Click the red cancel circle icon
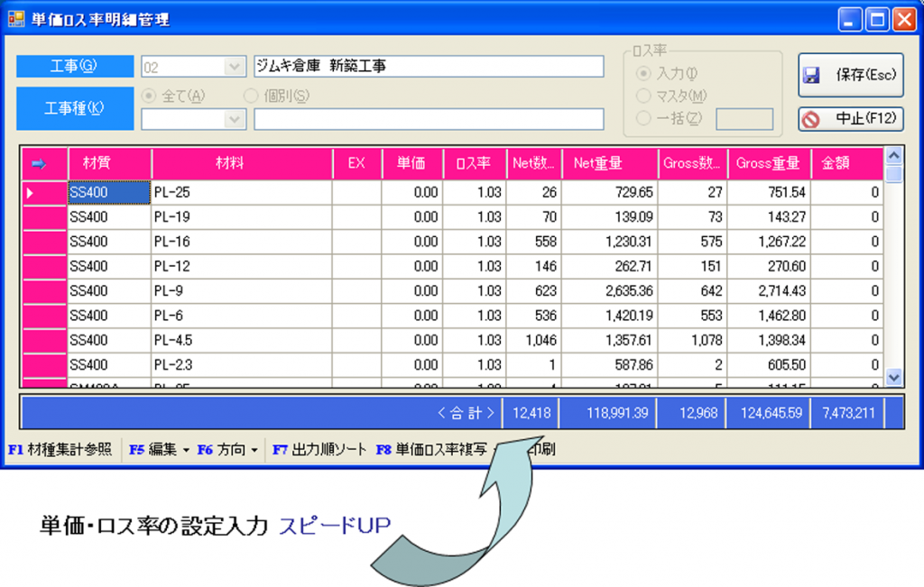 click(x=811, y=120)
